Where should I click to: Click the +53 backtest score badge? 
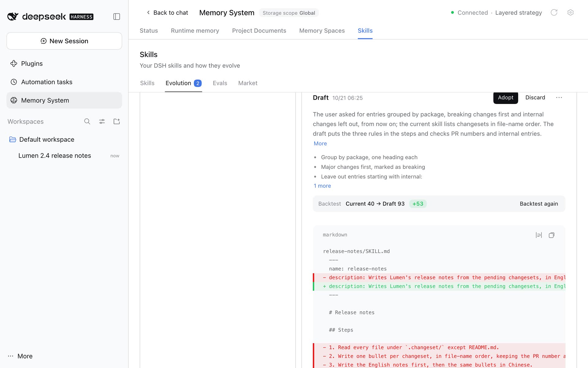coord(418,204)
